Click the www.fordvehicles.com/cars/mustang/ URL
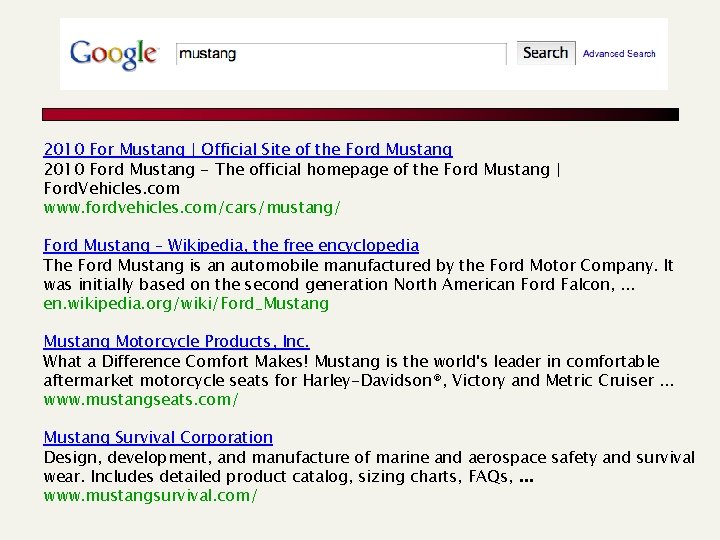Image resolution: width=720 pixels, height=540 pixels. point(192,208)
